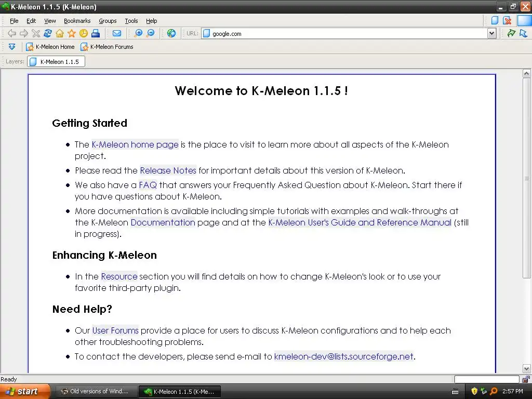Open the K-Meleon Forums bookmark

107,47
